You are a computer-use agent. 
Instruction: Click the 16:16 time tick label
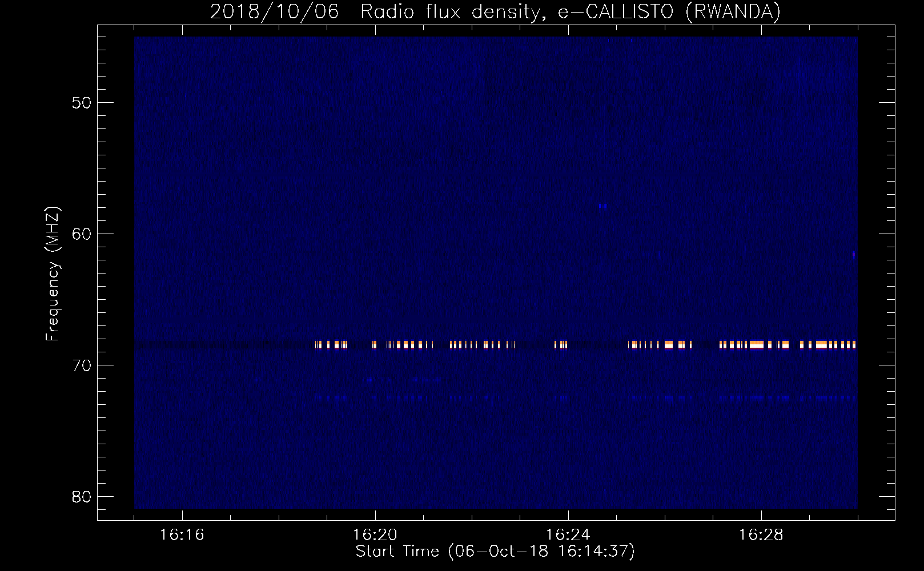[x=182, y=535]
